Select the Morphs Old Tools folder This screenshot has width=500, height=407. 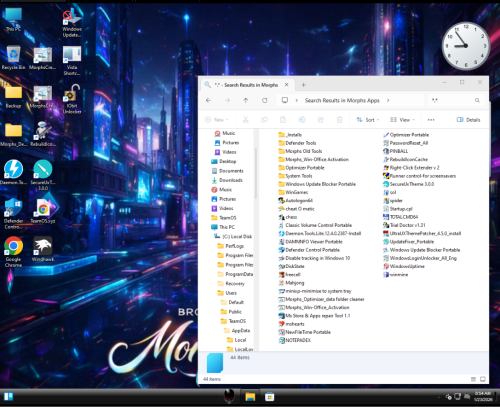point(300,151)
